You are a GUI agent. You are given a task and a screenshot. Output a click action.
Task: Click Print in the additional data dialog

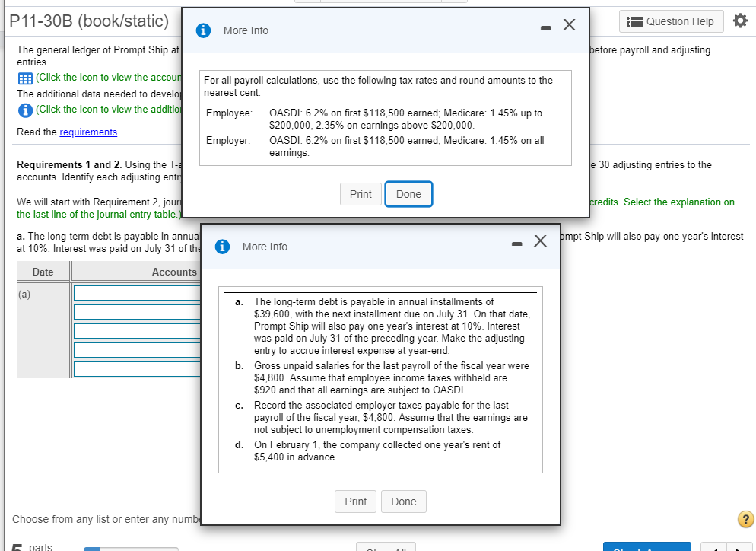[355, 502]
